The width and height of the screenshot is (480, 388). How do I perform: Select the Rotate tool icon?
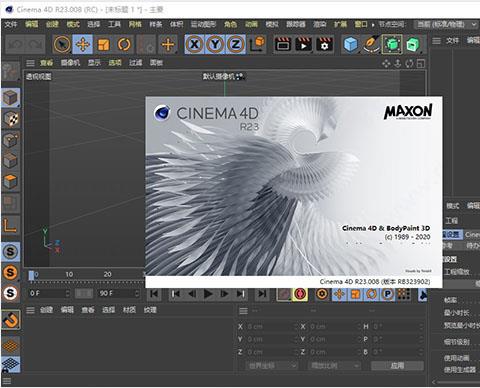pyautogui.click(x=124, y=44)
